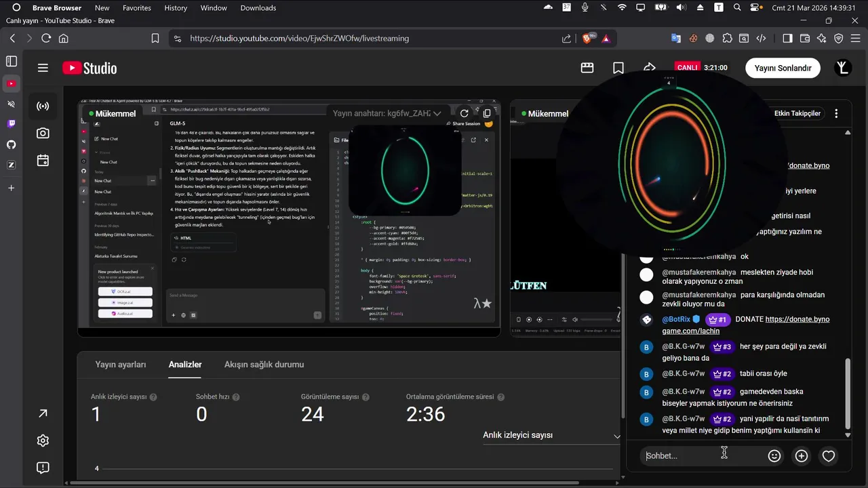Click the bookmark icon in Studio header
868x488 pixels.
point(618,68)
